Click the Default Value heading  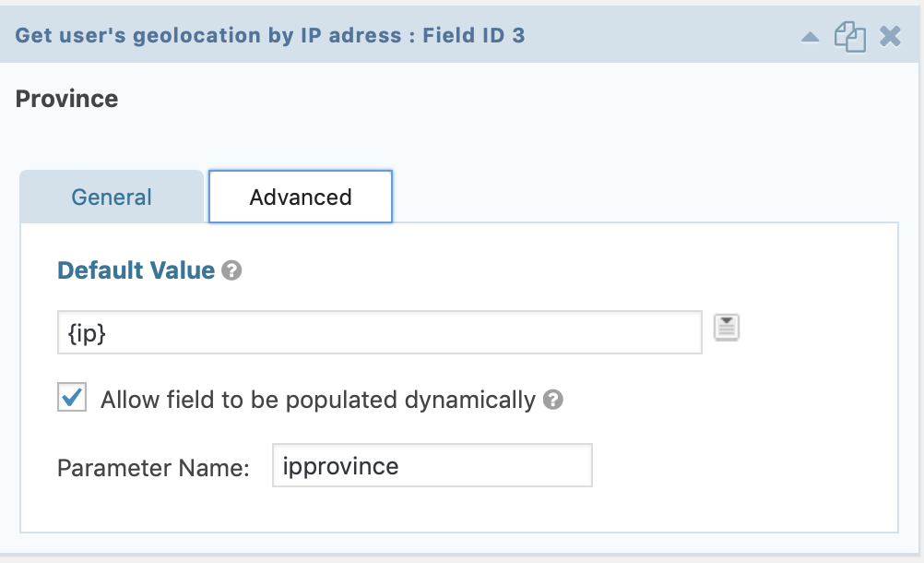pyautogui.click(x=136, y=270)
